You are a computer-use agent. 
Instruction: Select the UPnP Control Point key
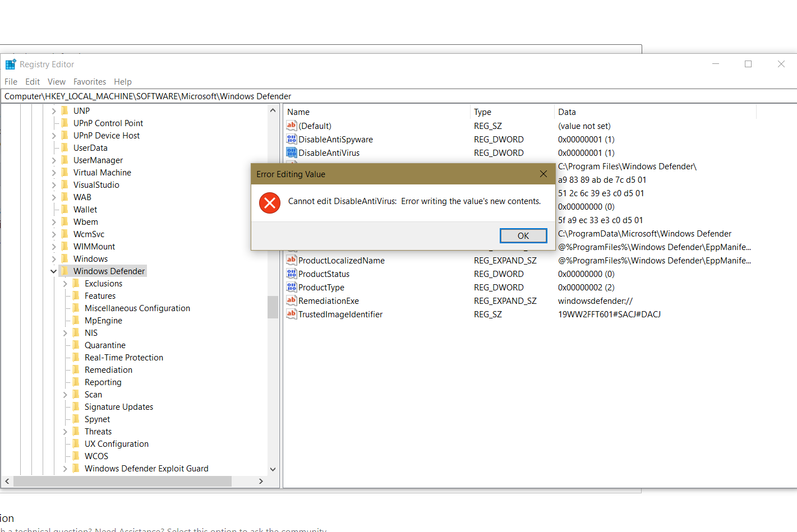click(108, 123)
